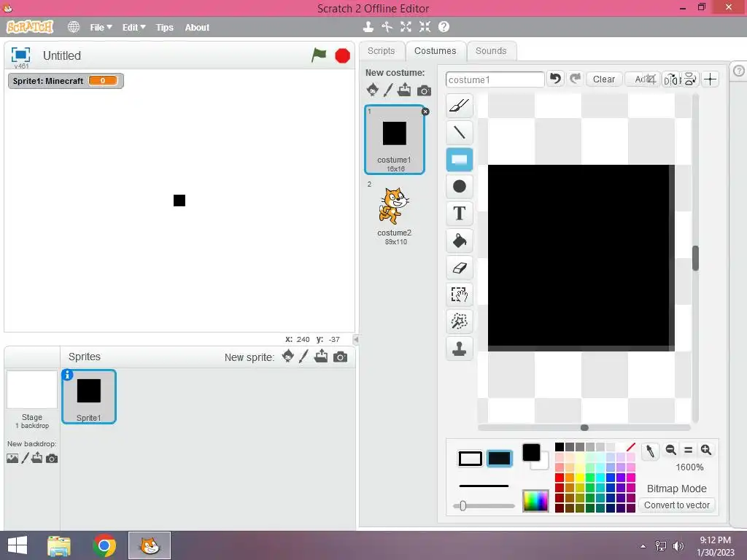Screen dimensions: 747x560
Task: Paint a new backdrop
Action: click(26, 458)
